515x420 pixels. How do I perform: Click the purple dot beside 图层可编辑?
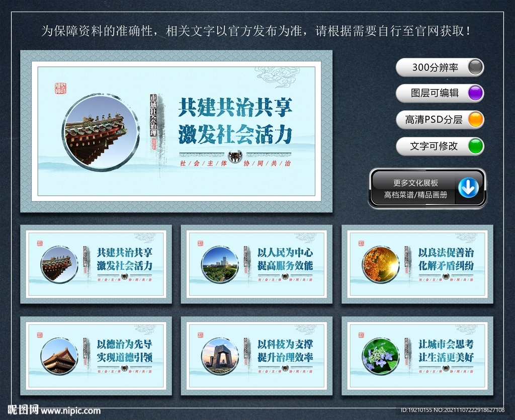(x=475, y=93)
